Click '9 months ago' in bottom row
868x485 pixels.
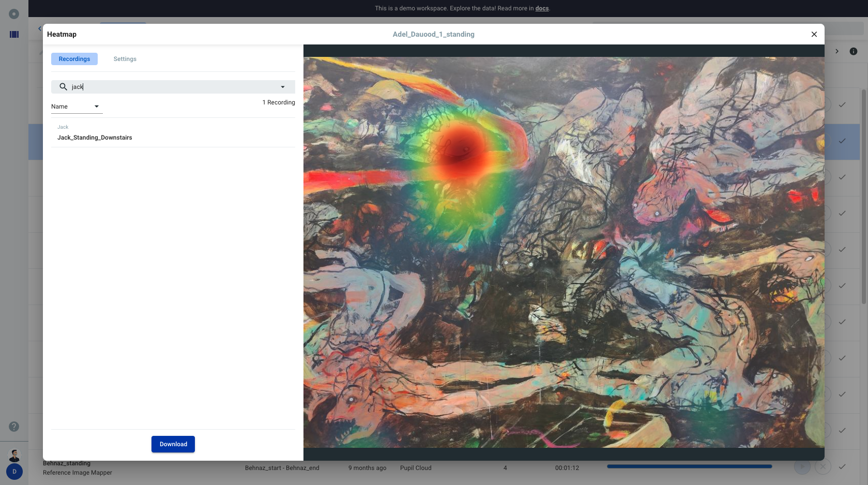367,468
